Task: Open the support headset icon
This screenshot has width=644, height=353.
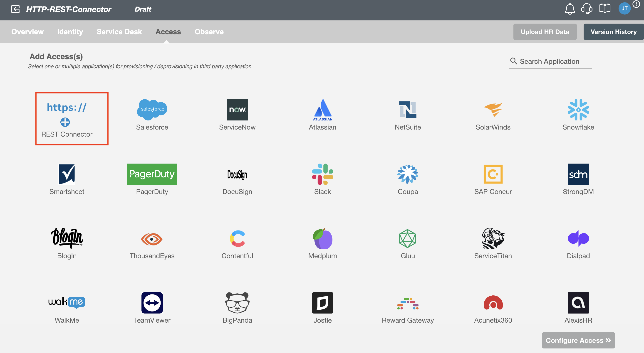Action: (587, 9)
